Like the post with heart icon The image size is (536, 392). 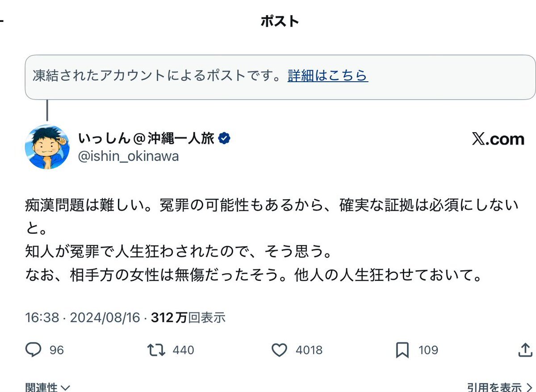tap(280, 350)
